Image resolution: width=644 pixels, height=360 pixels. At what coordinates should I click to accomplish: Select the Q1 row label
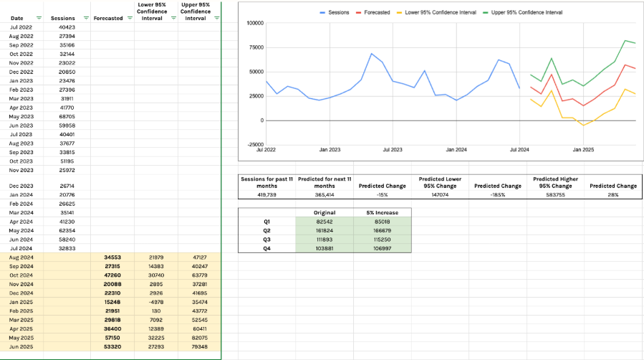point(267,222)
